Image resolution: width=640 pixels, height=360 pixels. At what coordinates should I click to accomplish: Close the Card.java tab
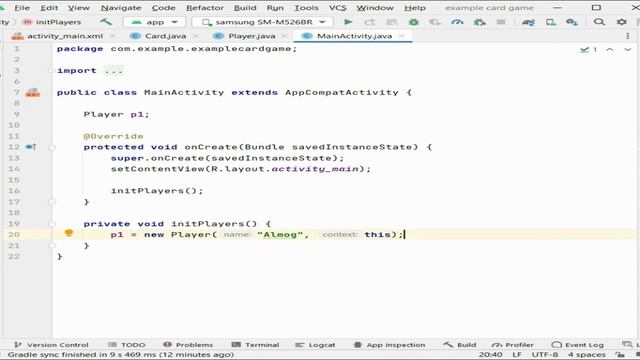(x=196, y=36)
